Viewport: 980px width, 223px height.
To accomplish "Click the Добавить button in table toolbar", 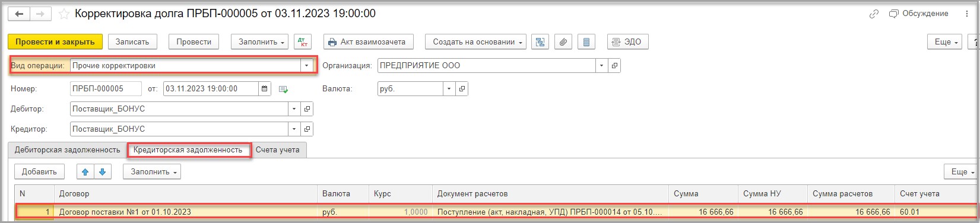I will pos(39,172).
